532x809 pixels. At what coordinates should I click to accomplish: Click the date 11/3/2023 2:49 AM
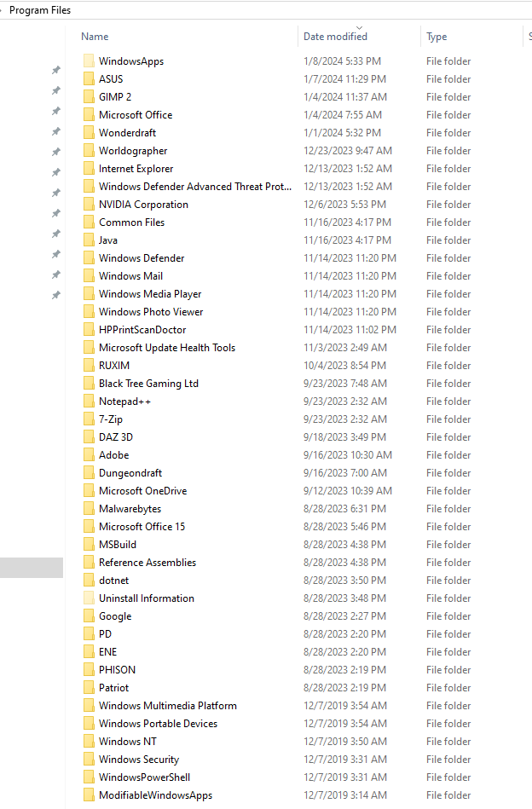point(345,348)
